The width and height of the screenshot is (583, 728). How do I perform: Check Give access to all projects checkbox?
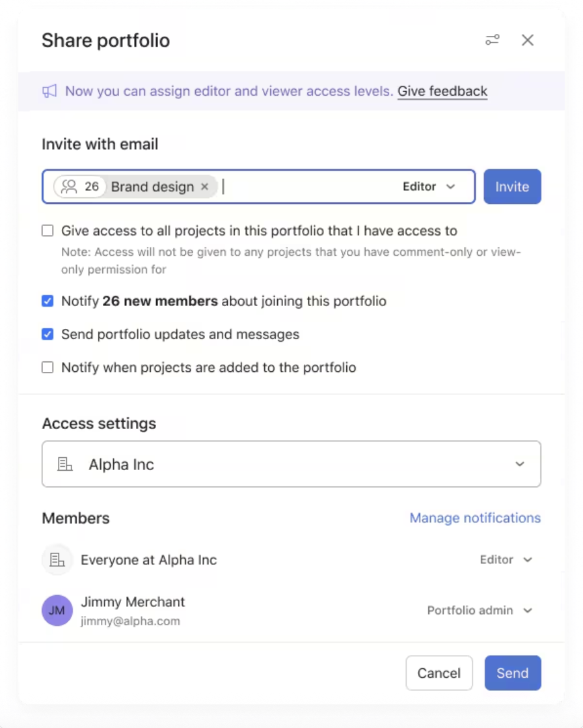click(x=47, y=231)
